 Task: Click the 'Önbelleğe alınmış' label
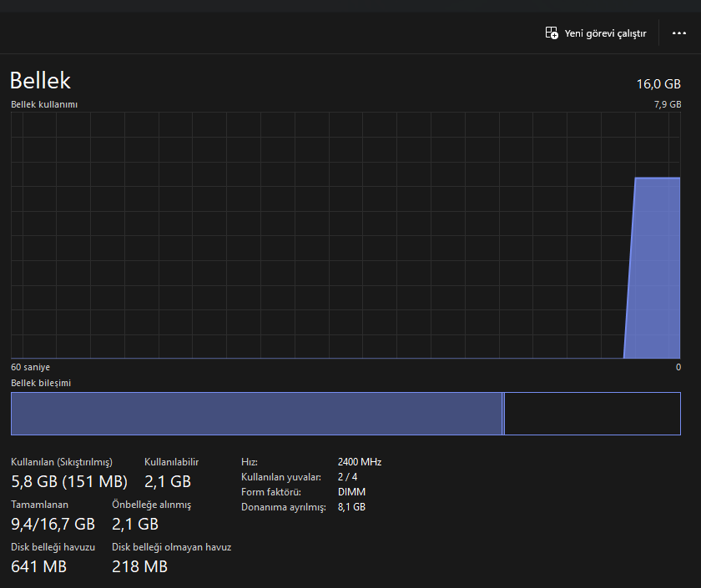tap(151, 505)
